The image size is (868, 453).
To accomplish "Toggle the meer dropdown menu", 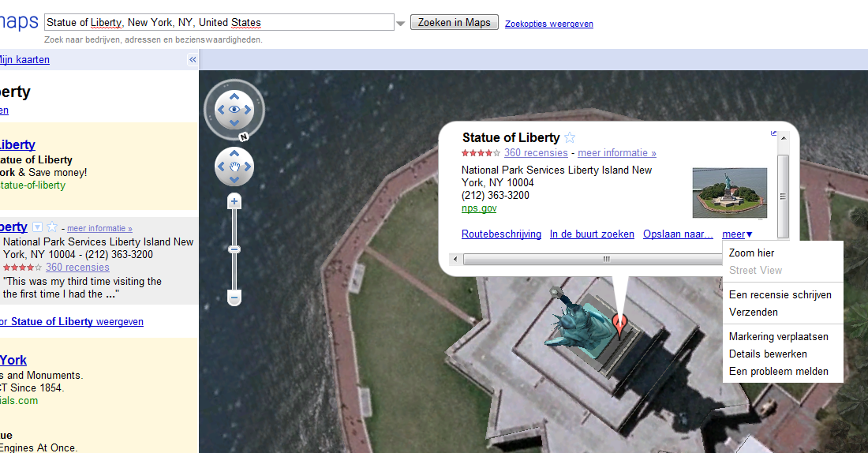I will click(737, 234).
